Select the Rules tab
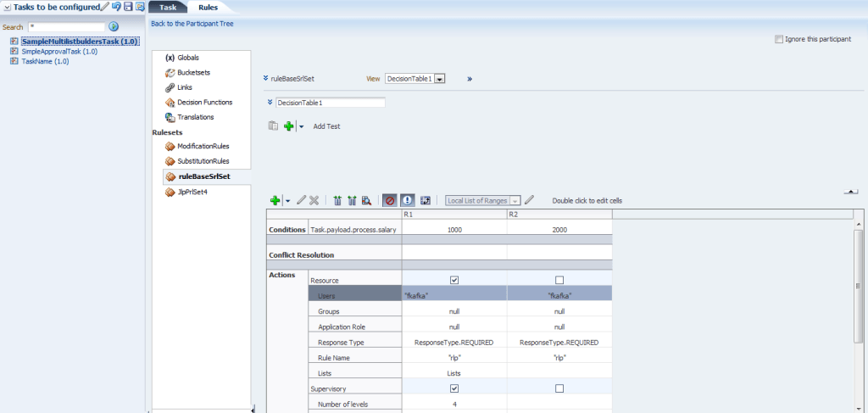Screen dimensions: 868x413 coord(209,8)
